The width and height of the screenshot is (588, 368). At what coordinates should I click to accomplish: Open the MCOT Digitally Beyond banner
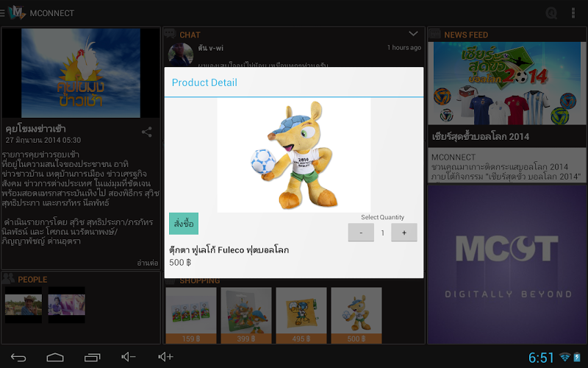tap(506, 264)
